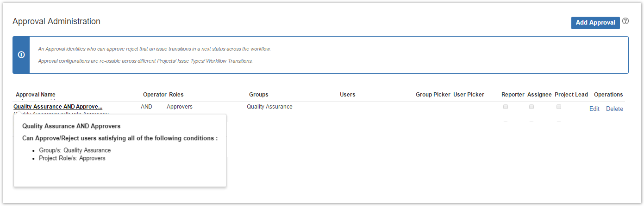Click the Approval Administration page heading
The width and height of the screenshot is (644, 206).
tap(56, 21)
